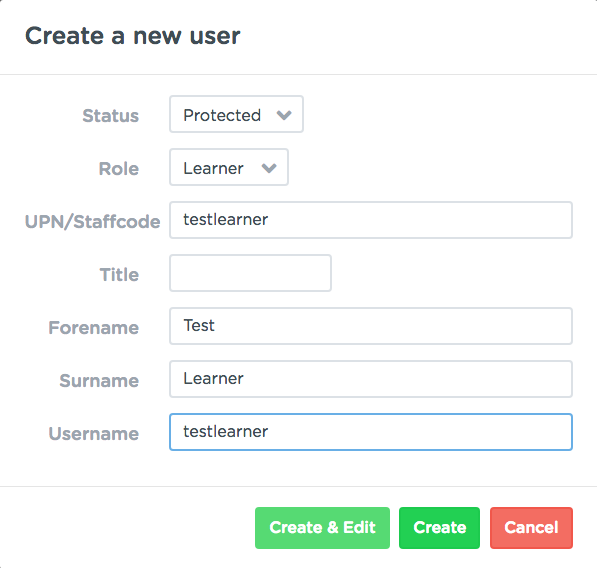Click the Surname field containing Learner
The image size is (597, 568).
(371, 379)
